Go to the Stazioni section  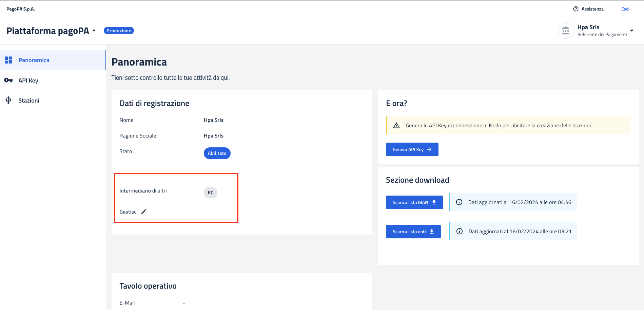pos(29,101)
